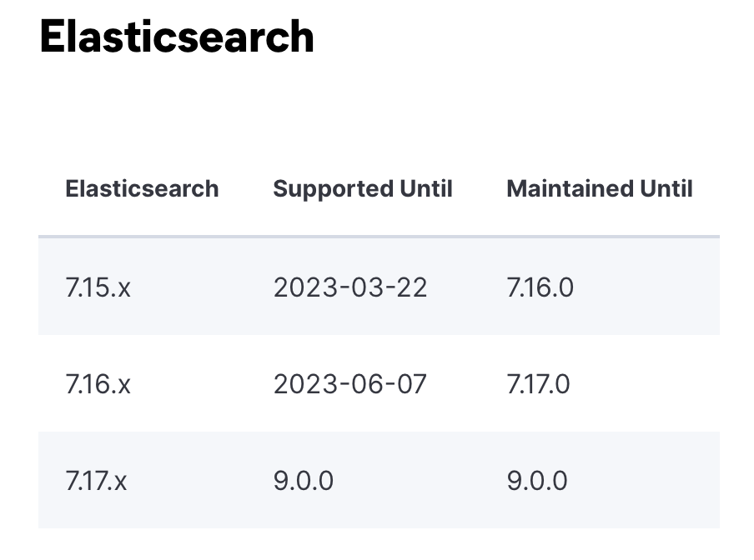Select the 7.17.0 maintained cell
Screen dimensions: 754x560
[x=538, y=383]
